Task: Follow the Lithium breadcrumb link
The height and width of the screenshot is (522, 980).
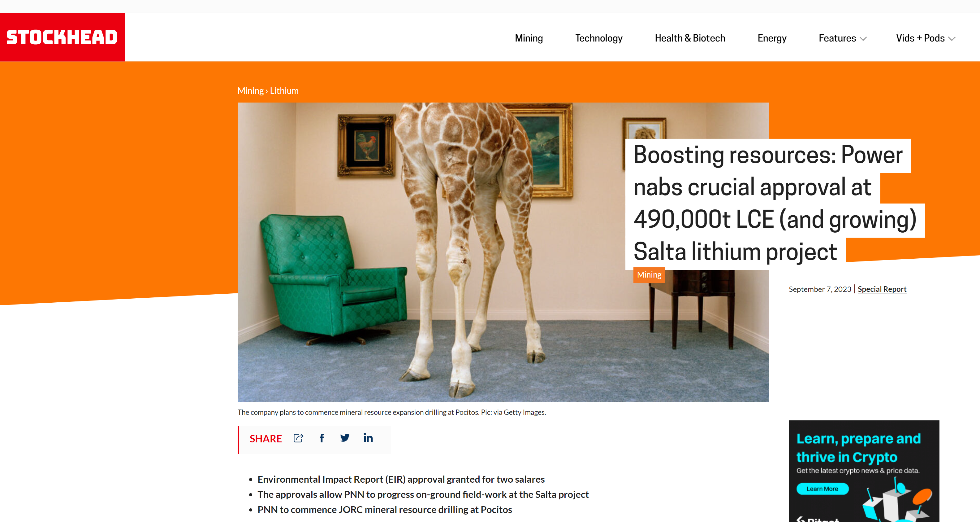Action: (284, 91)
